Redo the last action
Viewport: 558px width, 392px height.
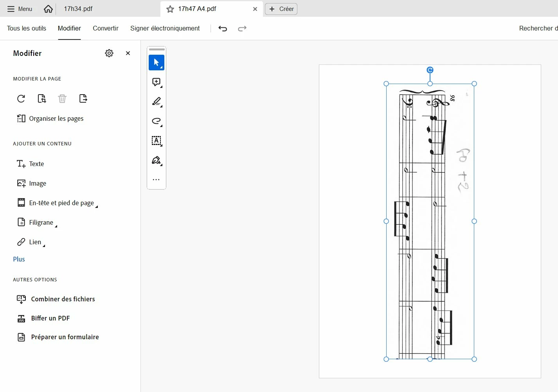pyautogui.click(x=242, y=28)
